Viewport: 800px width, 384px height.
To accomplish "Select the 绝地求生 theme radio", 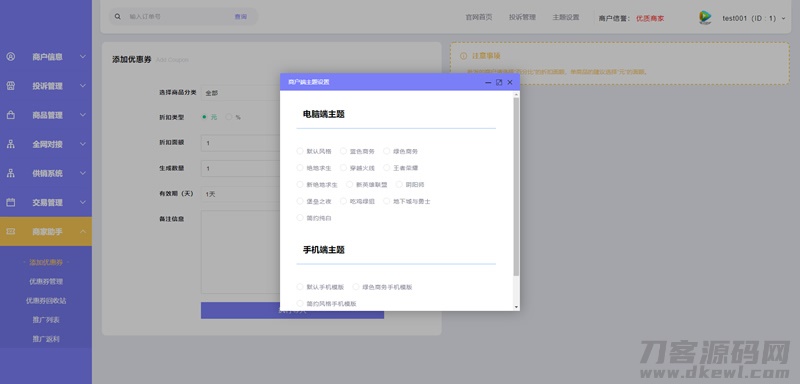I will click(x=300, y=167).
